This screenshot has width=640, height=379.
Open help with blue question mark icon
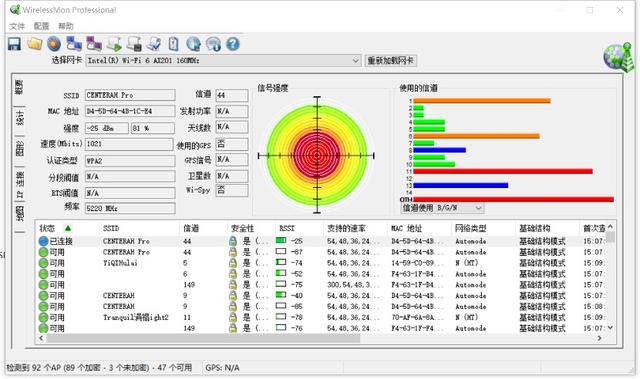tap(233, 44)
